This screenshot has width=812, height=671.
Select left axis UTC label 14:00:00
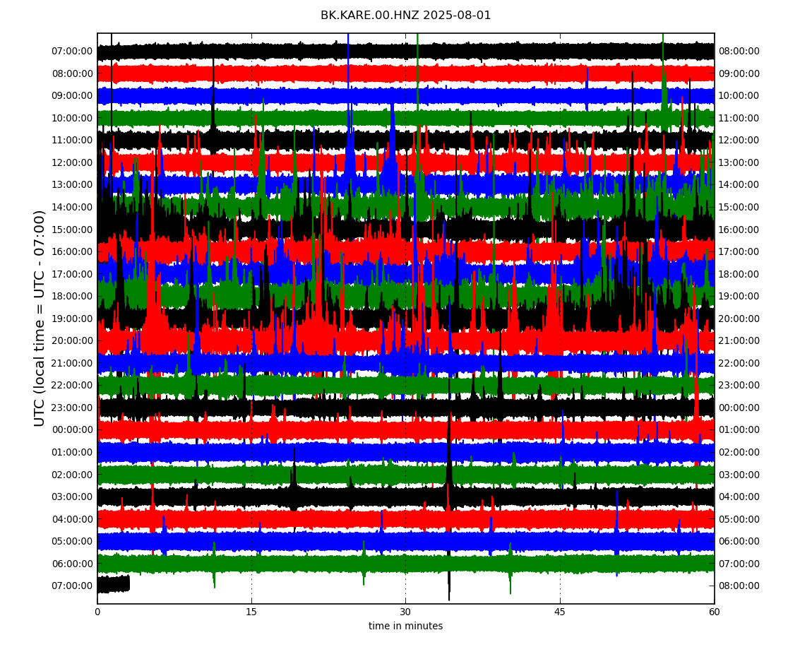pyautogui.click(x=73, y=207)
